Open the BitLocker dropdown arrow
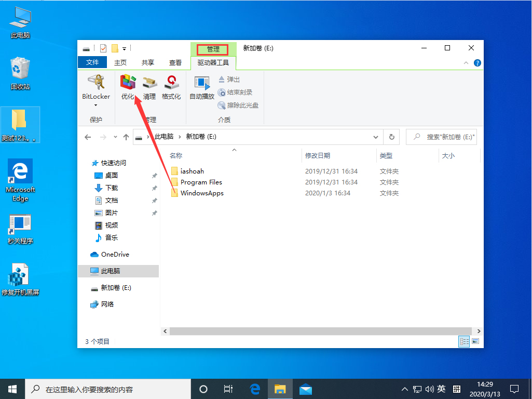Screen dimensions: 532x399 (96, 104)
